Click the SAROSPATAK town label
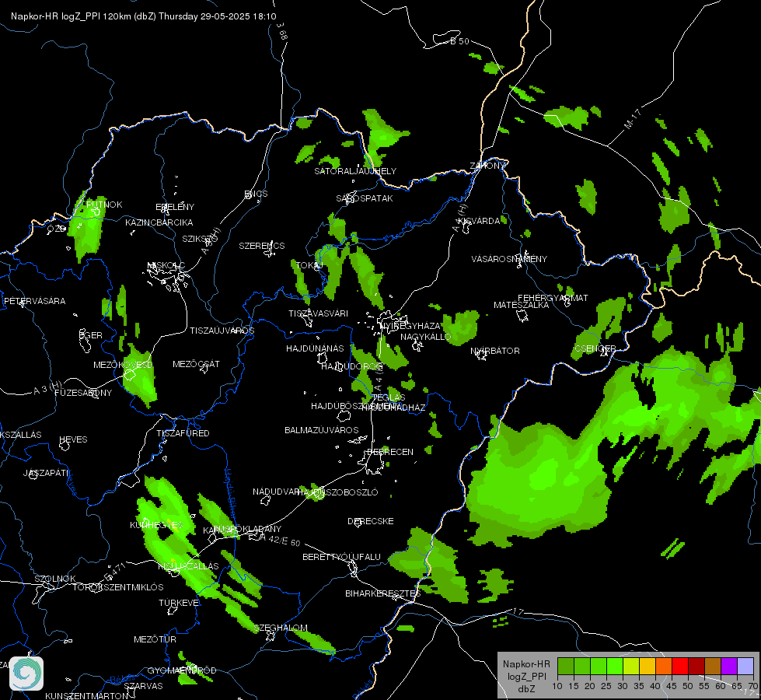The width and height of the screenshot is (761, 700). click(365, 198)
